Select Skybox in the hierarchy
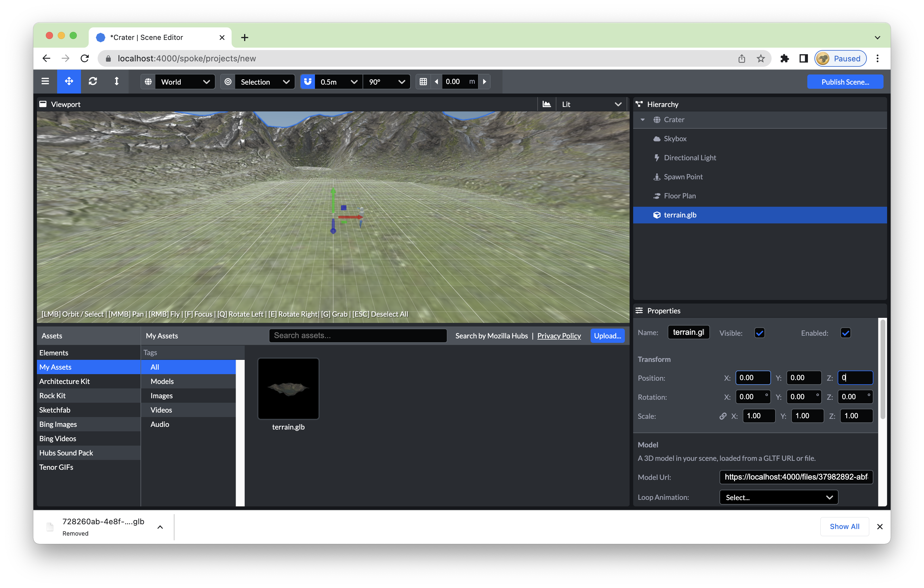Viewport: 924px width, 588px height. [760, 139]
